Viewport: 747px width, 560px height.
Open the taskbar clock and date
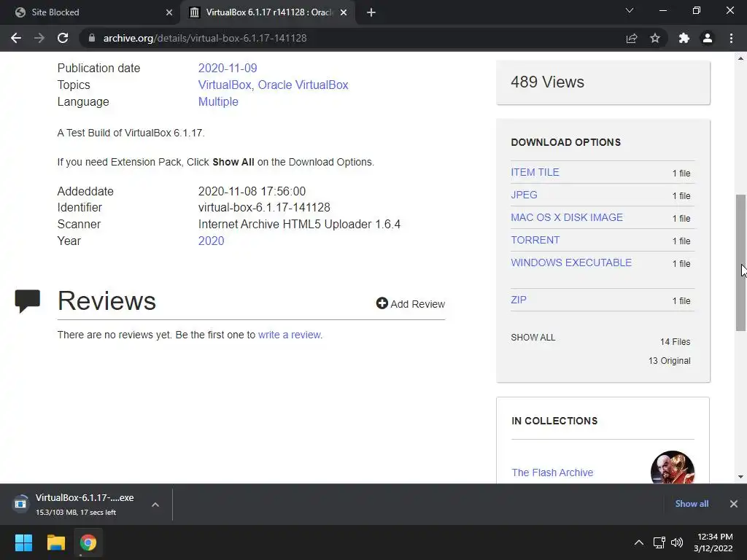(x=713, y=542)
